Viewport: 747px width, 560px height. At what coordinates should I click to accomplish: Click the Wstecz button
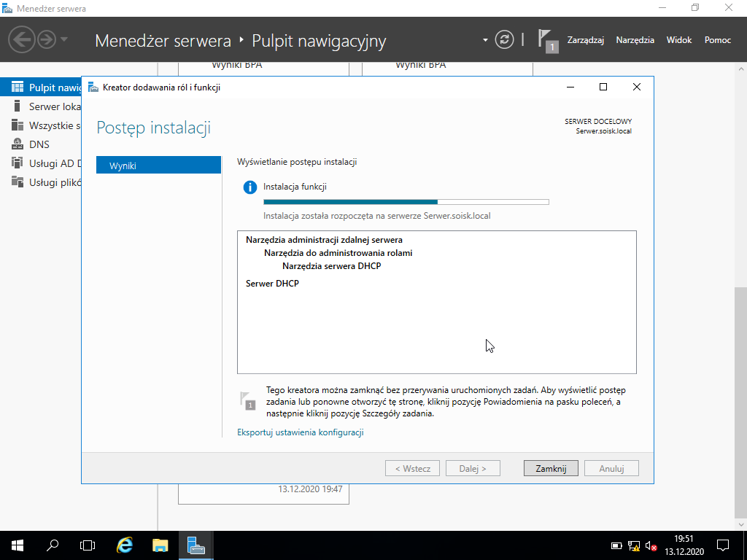click(413, 469)
